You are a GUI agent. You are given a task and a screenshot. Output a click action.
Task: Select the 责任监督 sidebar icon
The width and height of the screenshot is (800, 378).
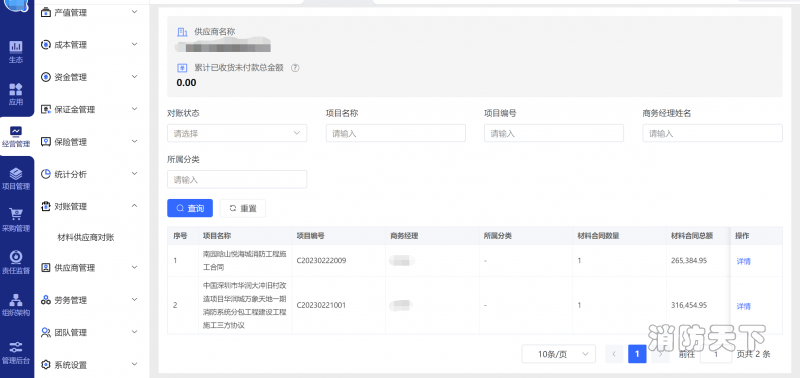pyautogui.click(x=16, y=257)
